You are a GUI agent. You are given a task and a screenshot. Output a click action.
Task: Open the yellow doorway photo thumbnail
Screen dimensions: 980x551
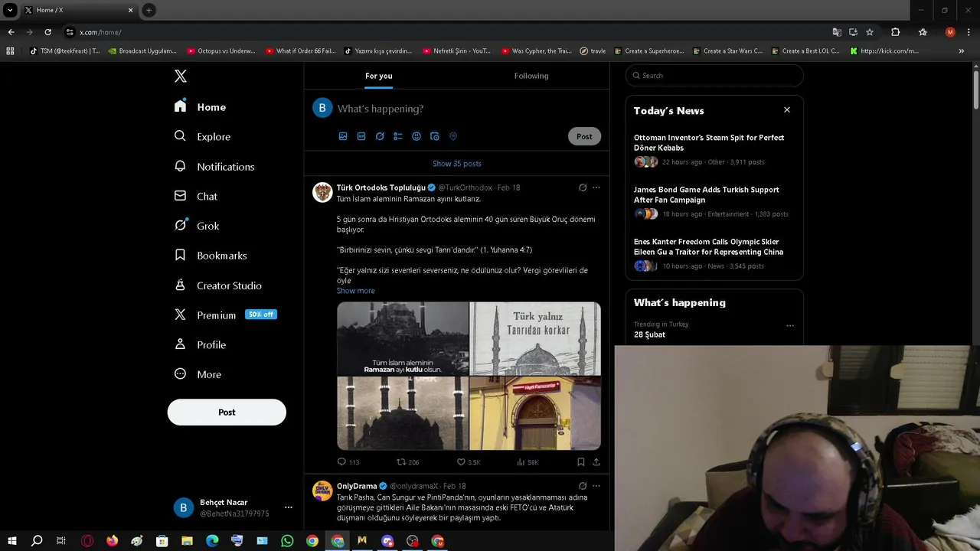point(535,413)
